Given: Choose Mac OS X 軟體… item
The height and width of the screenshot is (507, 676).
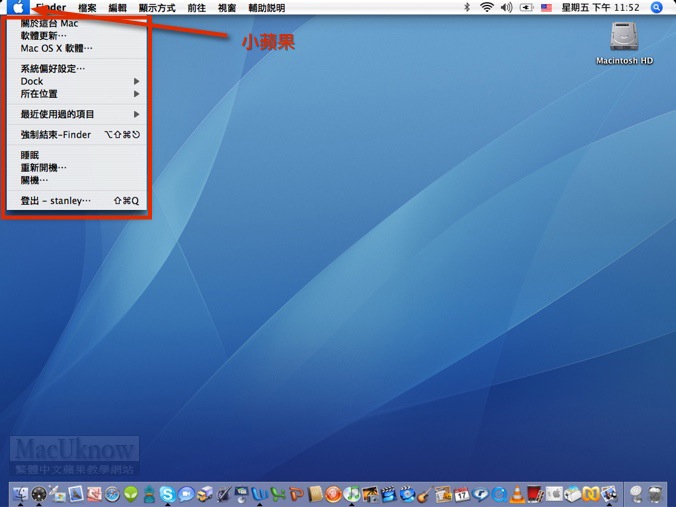Looking at the screenshot, I should click(x=77, y=48).
